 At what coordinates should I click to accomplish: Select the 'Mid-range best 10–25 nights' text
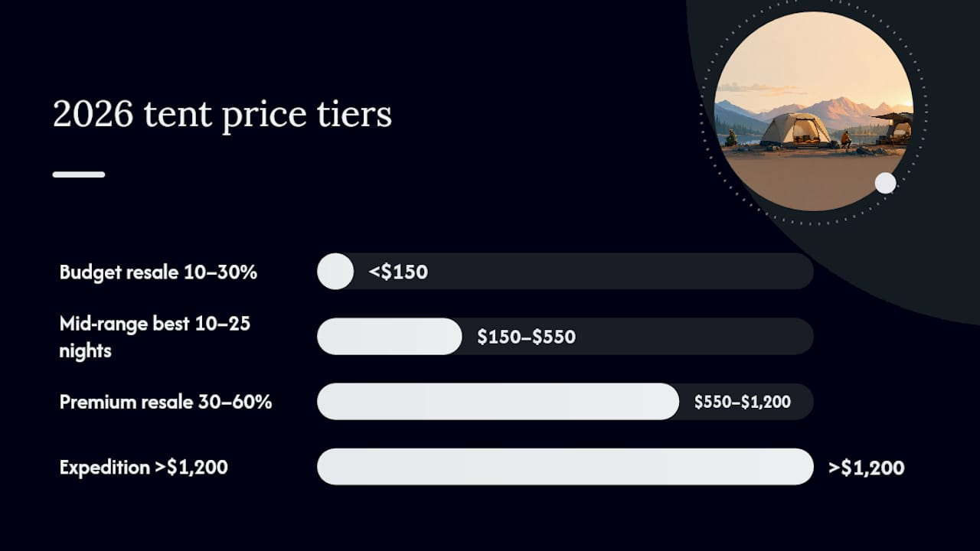tap(155, 337)
